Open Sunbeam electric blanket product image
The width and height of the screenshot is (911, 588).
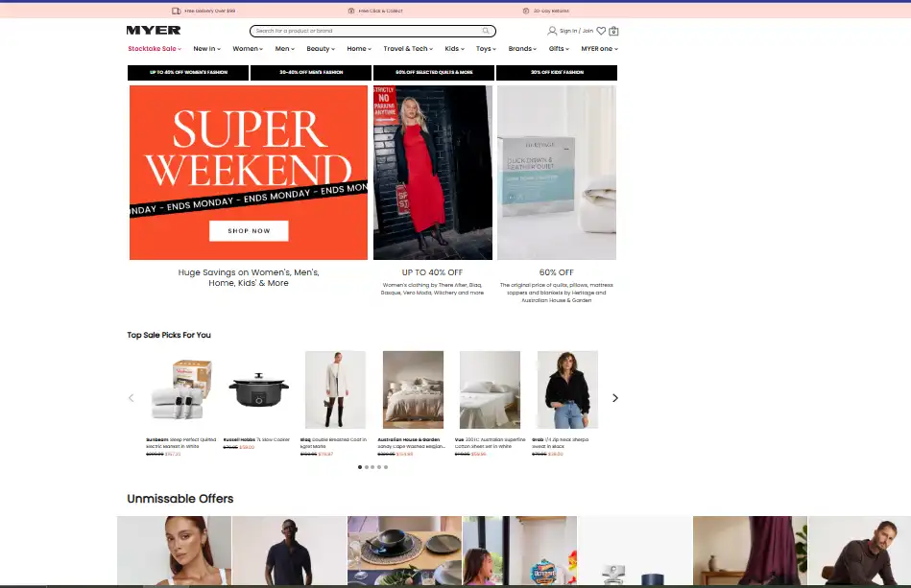click(x=181, y=389)
